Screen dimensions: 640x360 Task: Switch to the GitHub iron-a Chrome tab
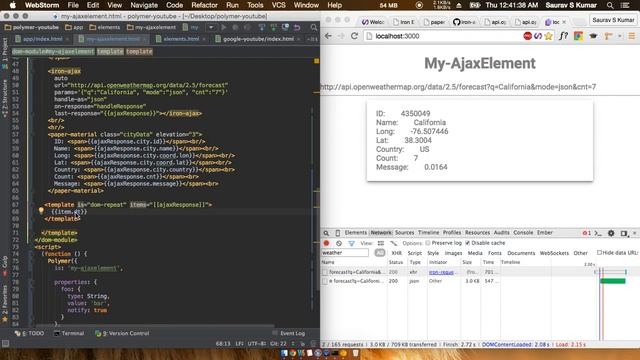[464, 22]
